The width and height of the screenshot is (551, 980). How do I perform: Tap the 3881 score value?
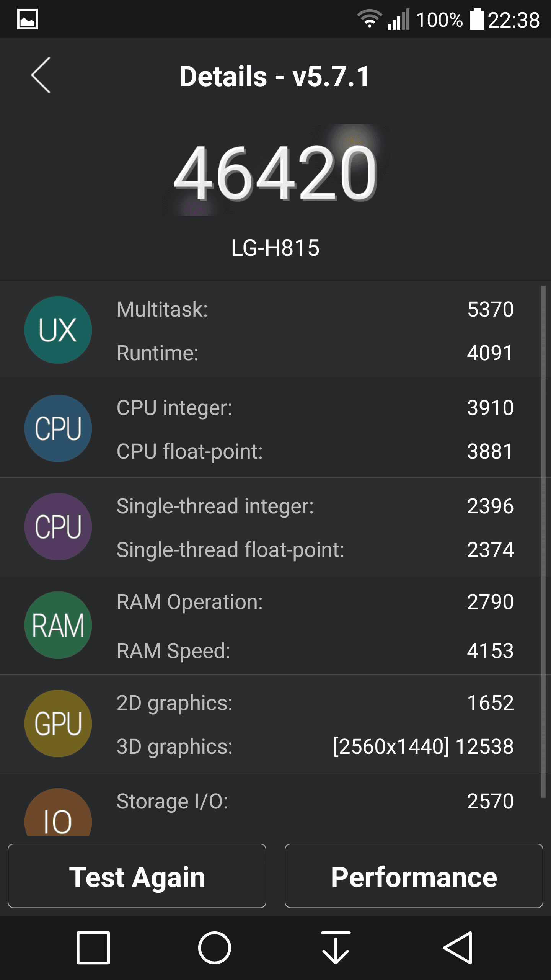pos(490,451)
